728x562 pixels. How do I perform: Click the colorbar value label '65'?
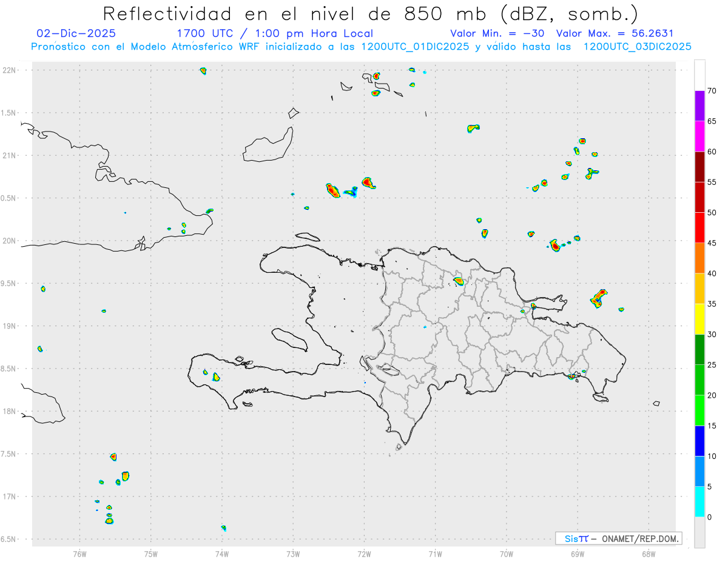point(712,121)
